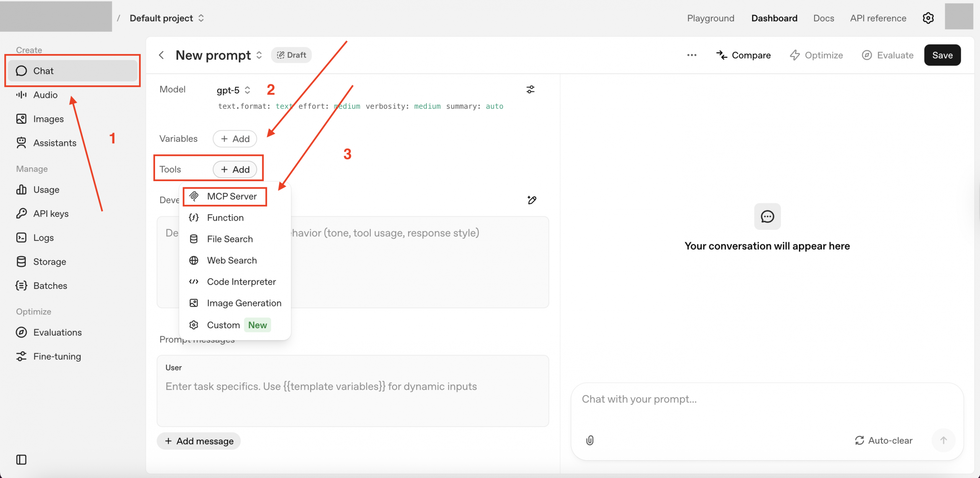This screenshot has width=980, height=478.
Task: Open model settings sliders icon
Action: (531, 90)
